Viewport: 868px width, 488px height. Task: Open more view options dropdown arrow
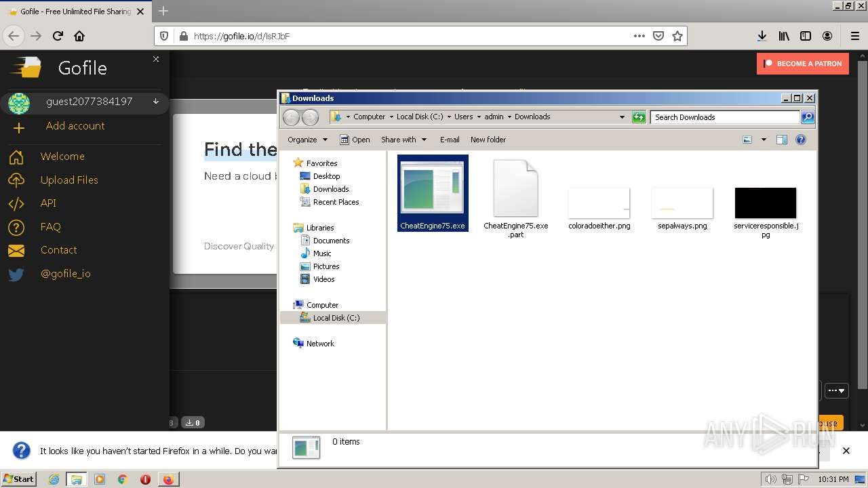click(764, 140)
